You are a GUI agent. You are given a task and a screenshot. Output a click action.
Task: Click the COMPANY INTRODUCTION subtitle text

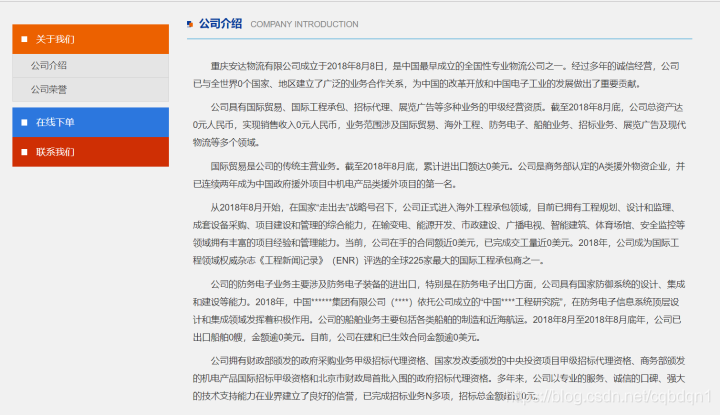(x=304, y=24)
